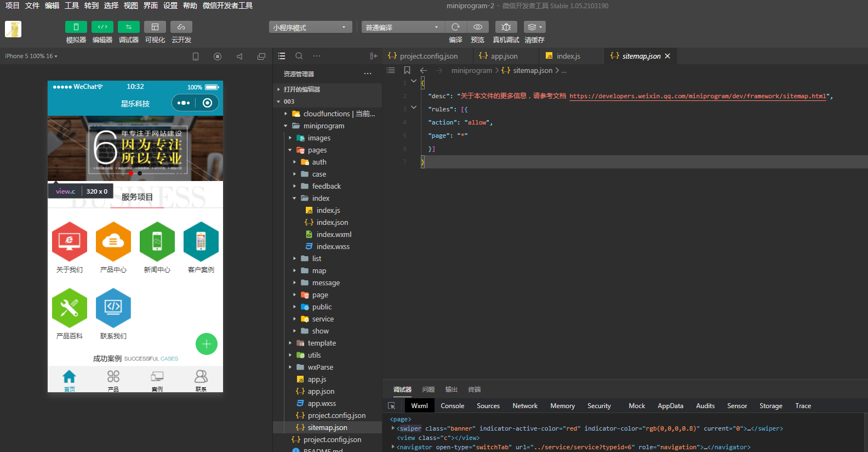Image resolution: width=868 pixels, height=452 pixels.
Task: Collapse the sidebar panel icon
Action: [x=374, y=56]
